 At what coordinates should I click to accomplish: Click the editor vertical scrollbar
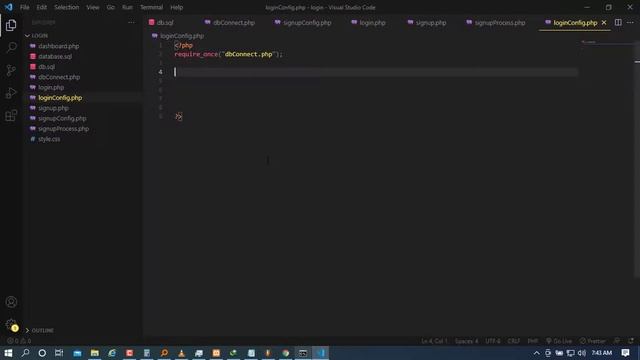(637, 159)
